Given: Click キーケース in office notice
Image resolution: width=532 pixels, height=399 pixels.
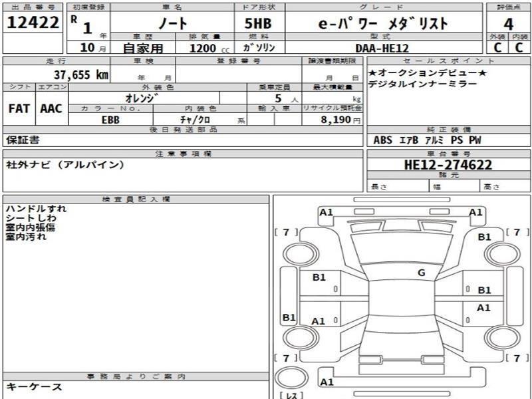Looking at the screenshot, I should click(x=34, y=387).
